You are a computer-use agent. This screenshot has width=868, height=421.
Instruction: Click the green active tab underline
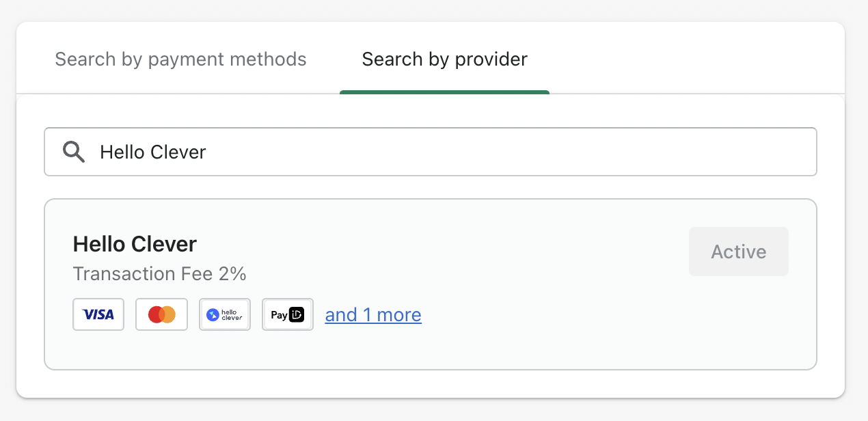(444, 92)
